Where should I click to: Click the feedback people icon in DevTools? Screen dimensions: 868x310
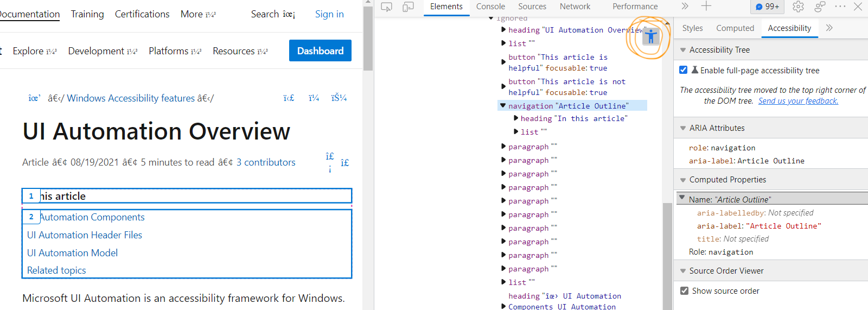pyautogui.click(x=820, y=7)
